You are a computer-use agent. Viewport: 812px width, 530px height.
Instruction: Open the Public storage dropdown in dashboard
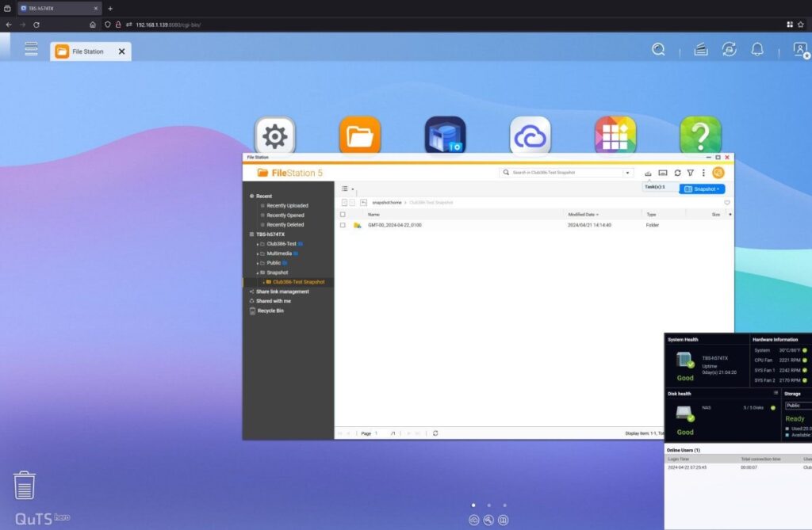pos(797,405)
